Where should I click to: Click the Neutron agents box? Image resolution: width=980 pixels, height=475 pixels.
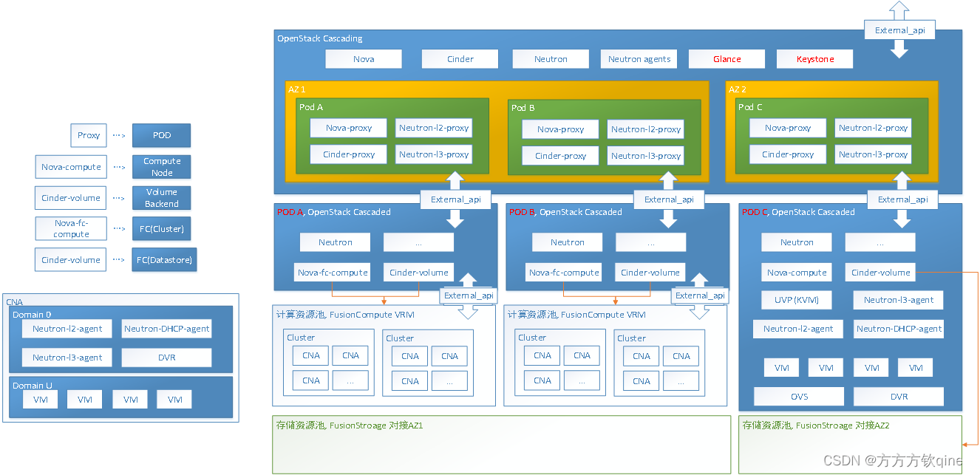click(639, 59)
